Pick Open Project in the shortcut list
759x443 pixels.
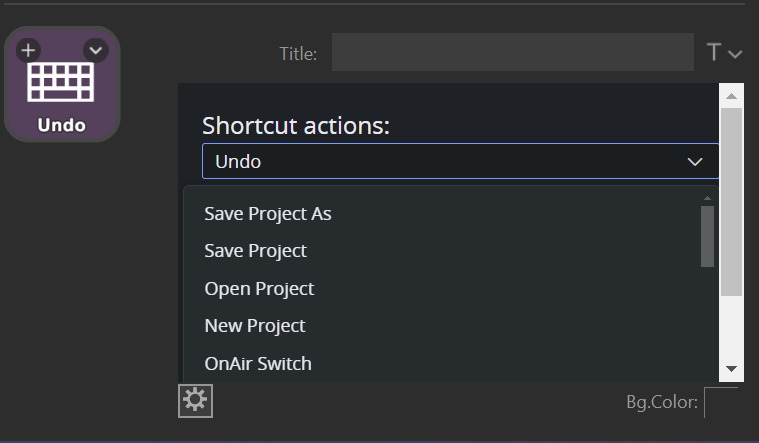coord(260,288)
